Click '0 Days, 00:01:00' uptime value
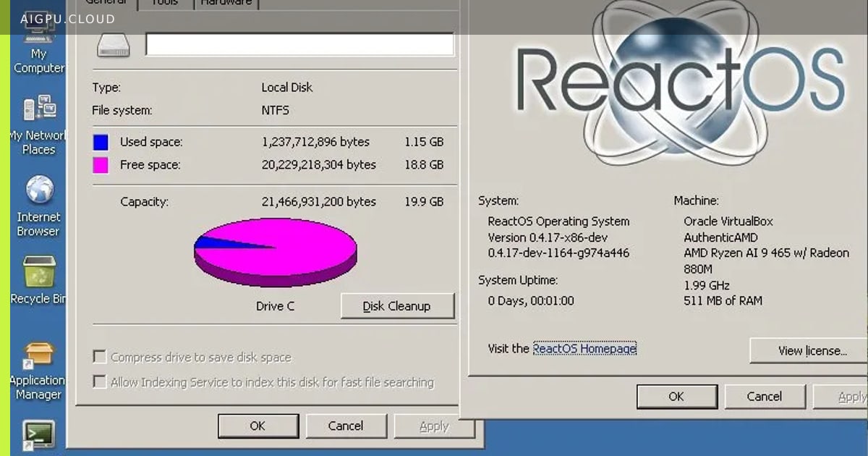The width and height of the screenshot is (868, 456). tap(531, 300)
